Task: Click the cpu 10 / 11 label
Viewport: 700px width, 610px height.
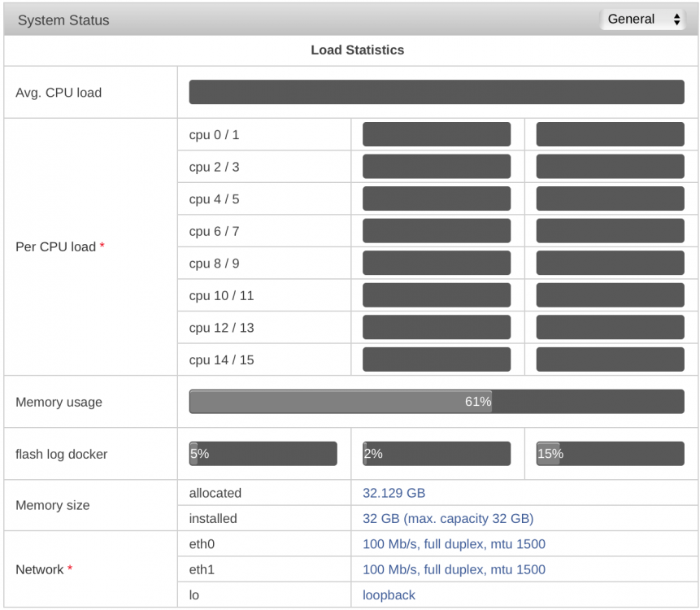Action: coord(221,295)
